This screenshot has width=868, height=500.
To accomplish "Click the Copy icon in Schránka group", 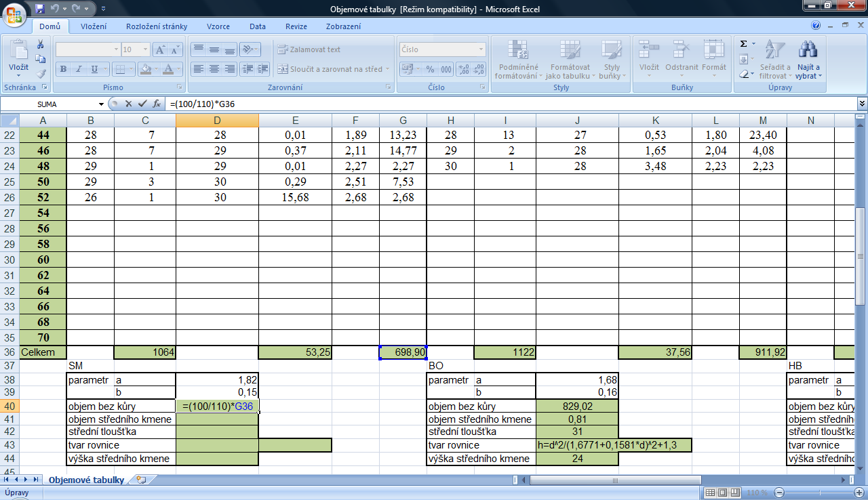I will [41, 59].
